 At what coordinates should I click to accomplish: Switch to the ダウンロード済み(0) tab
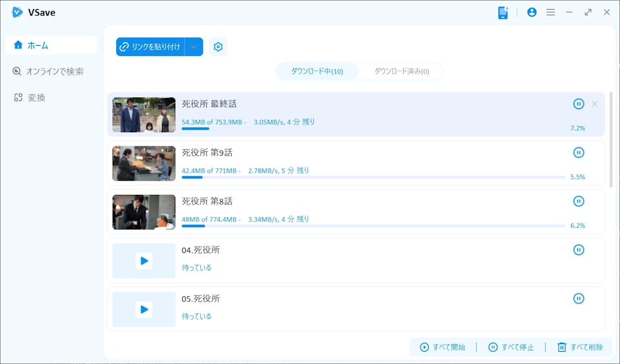(401, 72)
